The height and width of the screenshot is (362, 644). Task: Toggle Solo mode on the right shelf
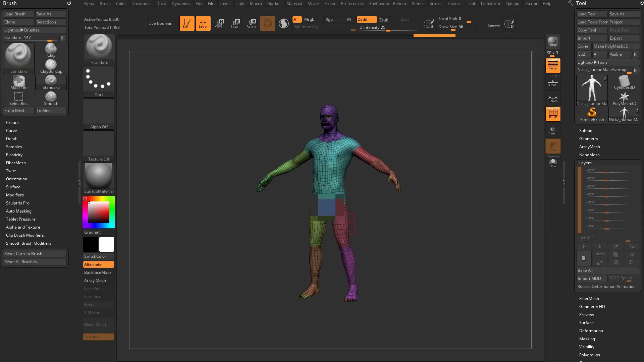(552, 163)
